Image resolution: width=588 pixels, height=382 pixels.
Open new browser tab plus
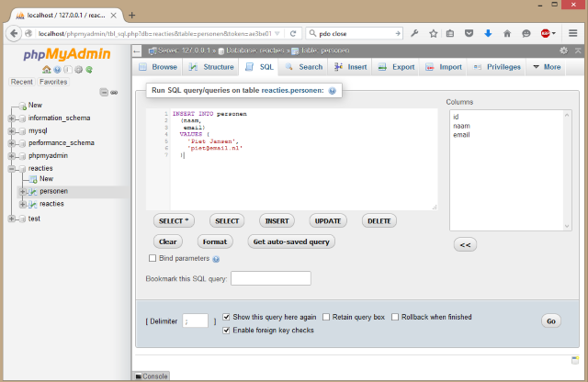[x=131, y=15]
